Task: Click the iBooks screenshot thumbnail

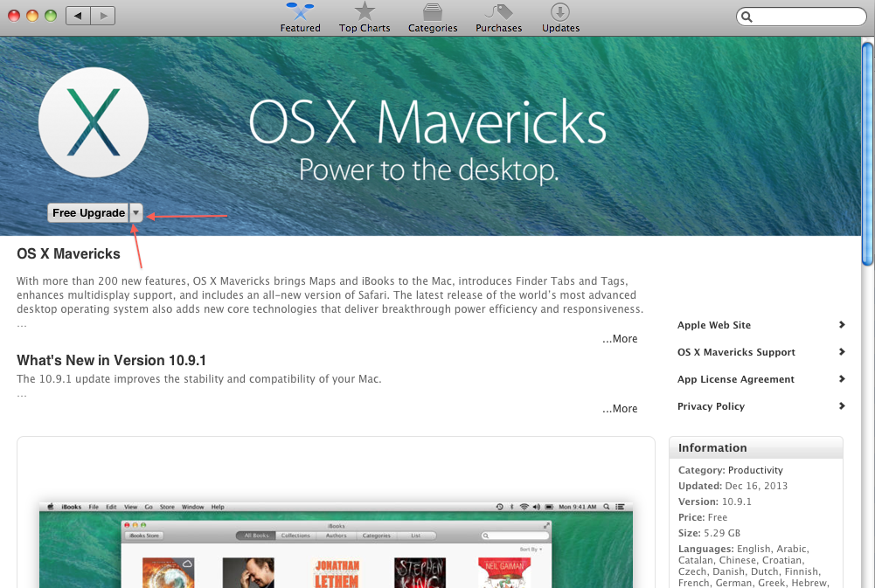Action: point(336,544)
